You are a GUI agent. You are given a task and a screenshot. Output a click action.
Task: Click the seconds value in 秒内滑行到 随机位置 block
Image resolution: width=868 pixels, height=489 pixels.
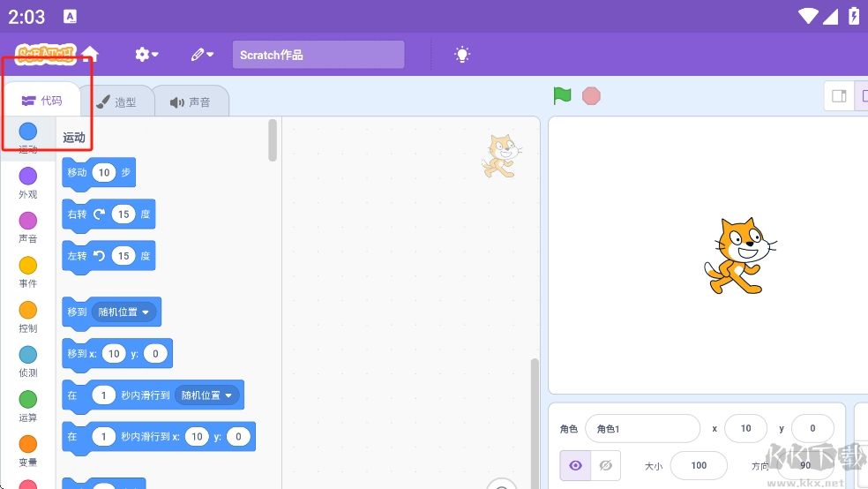click(103, 395)
